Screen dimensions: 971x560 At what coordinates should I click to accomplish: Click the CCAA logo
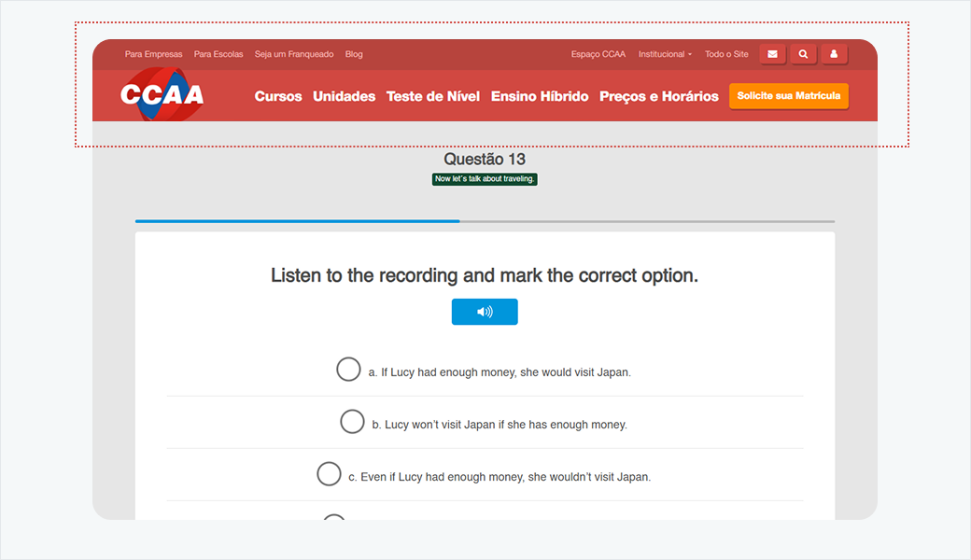point(162,95)
